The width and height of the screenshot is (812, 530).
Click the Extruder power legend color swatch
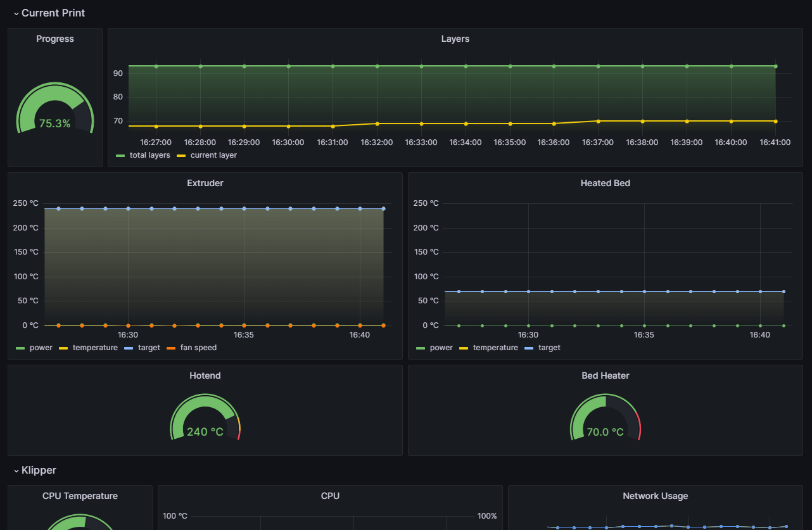20,348
